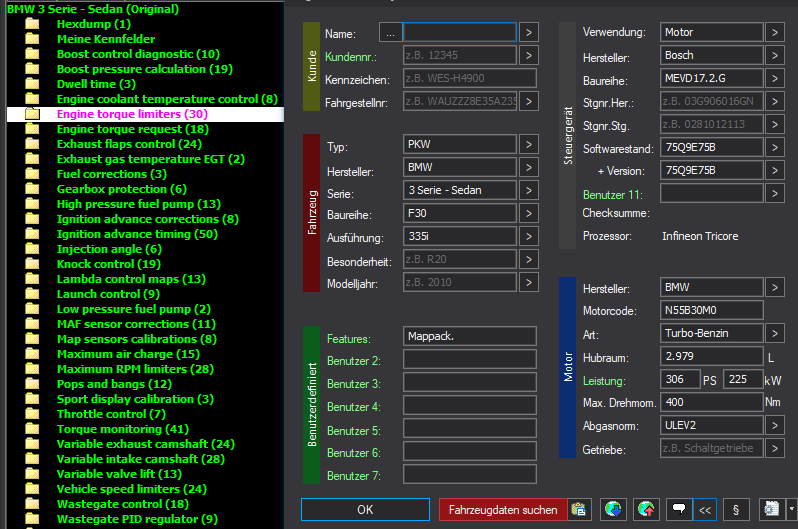798x529 pixels.
Task: Open the arrow list beside Abgasnorm ULEV2
Action: (775, 425)
